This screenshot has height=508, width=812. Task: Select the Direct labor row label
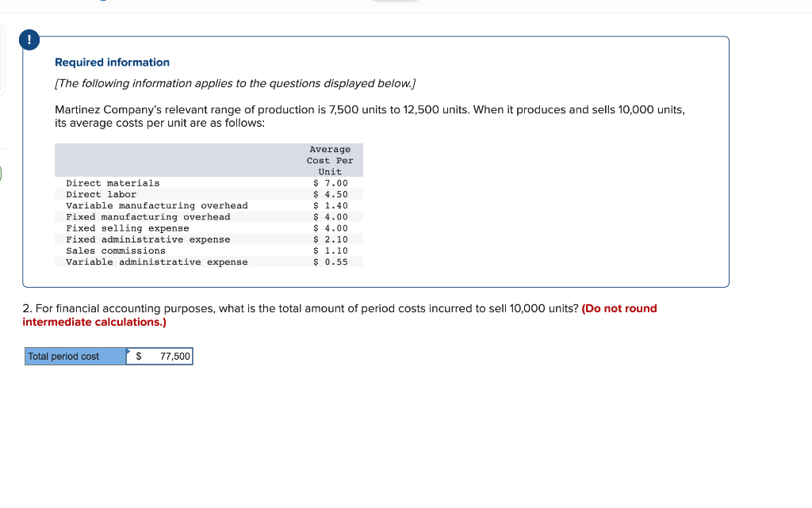click(x=101, y=194)
